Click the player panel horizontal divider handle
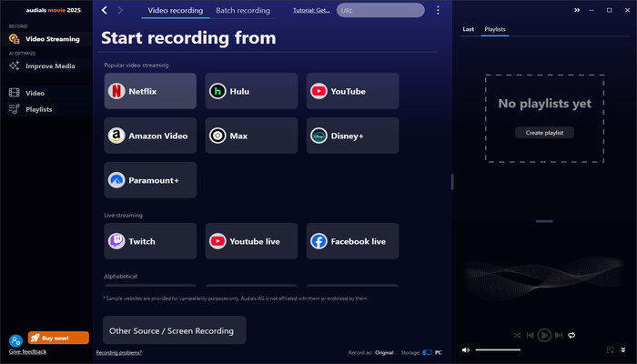This screenshot has width=637, height=364. (544, 221)
